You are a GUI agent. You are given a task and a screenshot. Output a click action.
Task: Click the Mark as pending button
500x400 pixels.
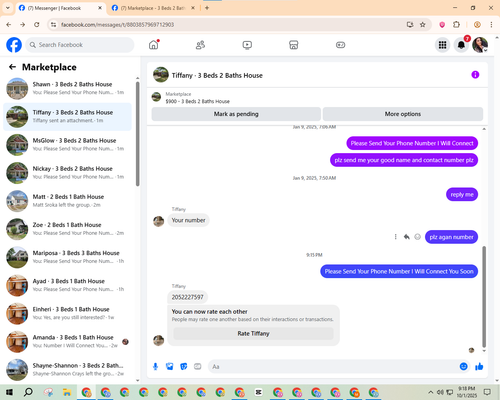click(236, 114)
